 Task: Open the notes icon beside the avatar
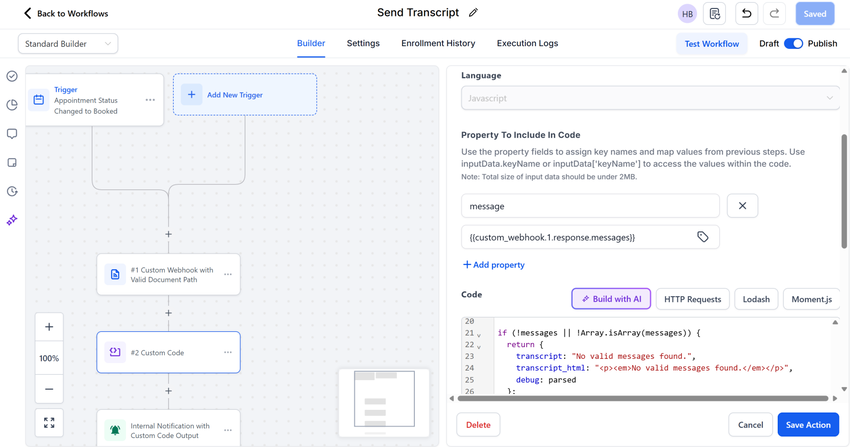pos(715,13)
